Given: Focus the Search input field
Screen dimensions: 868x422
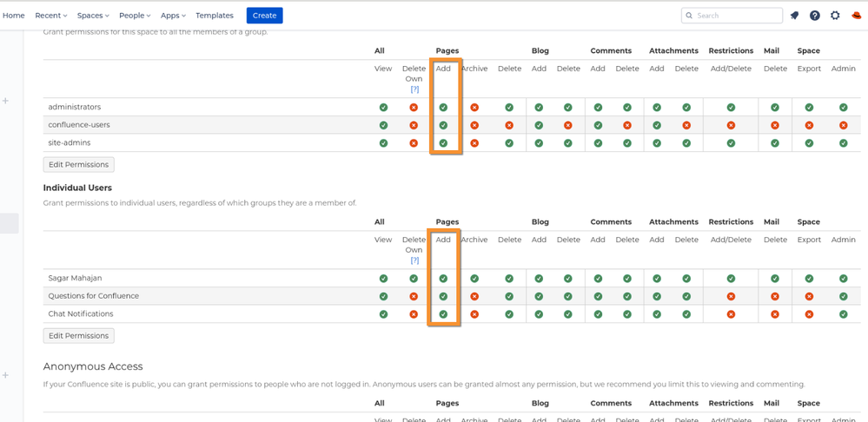Looking at the screenshot, I should (x=732, y=16).
